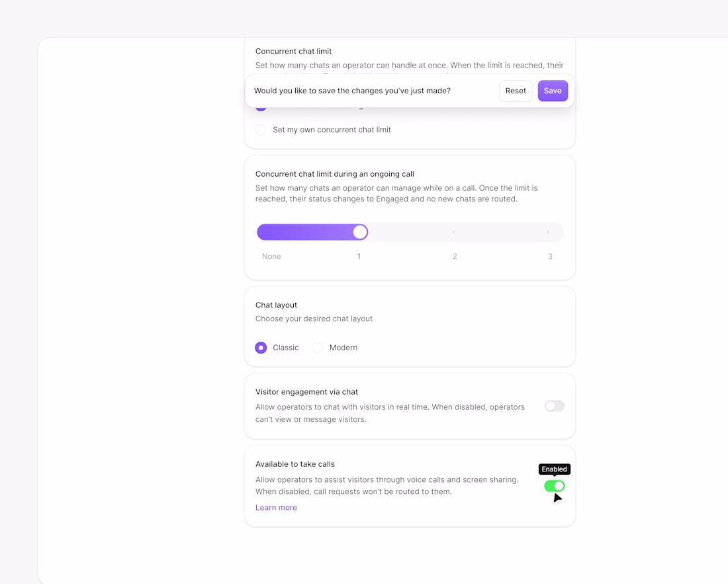Click the partially hidden selected purple radio button

(261, 108)
